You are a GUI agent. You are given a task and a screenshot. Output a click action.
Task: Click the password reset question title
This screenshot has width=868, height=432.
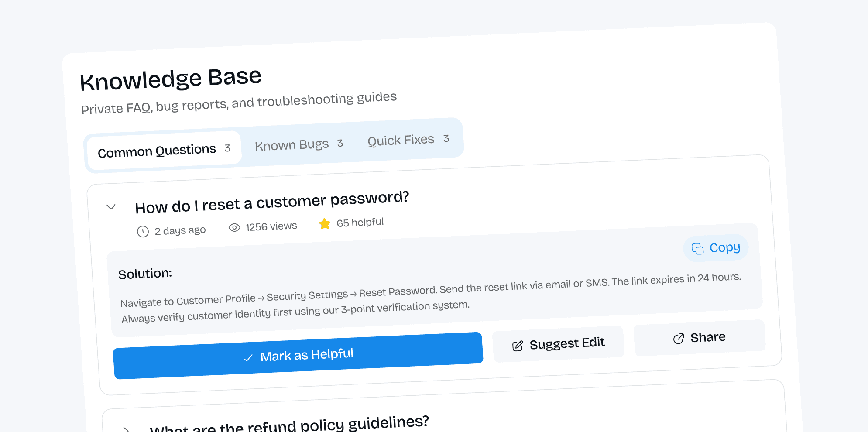pyautogui.click(x=272, y=202)
